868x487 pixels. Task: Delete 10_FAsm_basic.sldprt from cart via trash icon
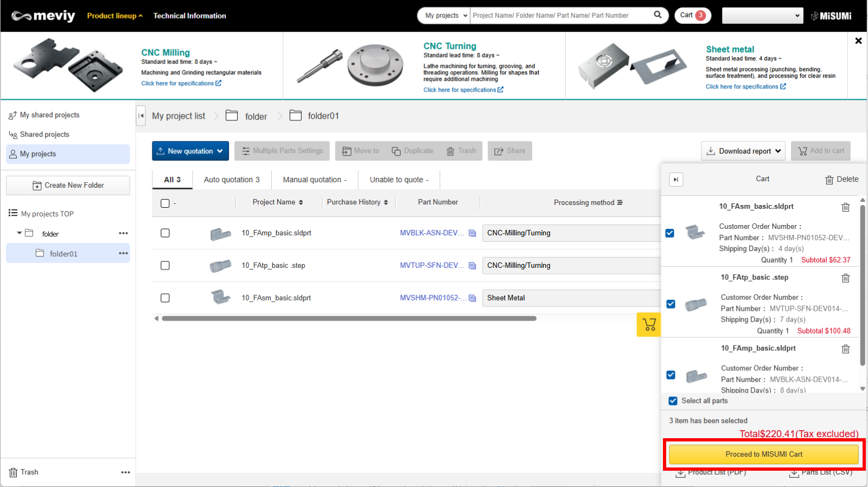845,207
